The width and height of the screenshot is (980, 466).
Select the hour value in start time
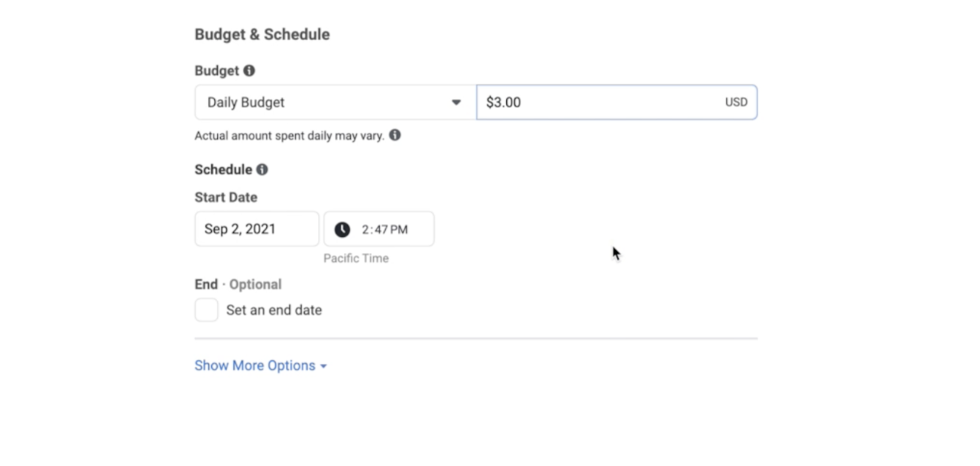(x=366, y=230)
